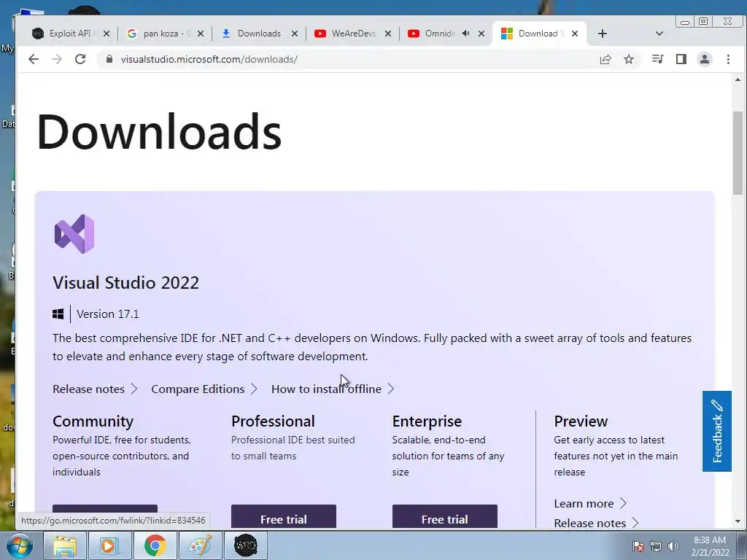Click the scrollbar down arrow

pos(738,521)
